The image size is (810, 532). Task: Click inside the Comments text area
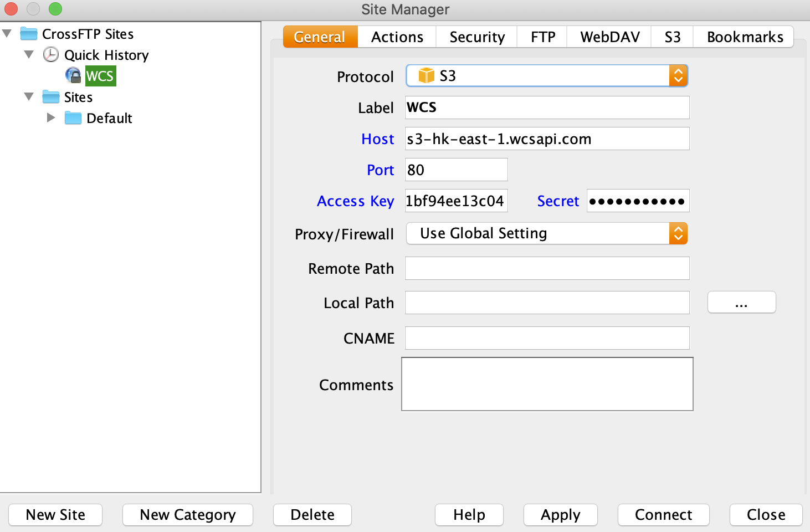[x=547, y=384]
